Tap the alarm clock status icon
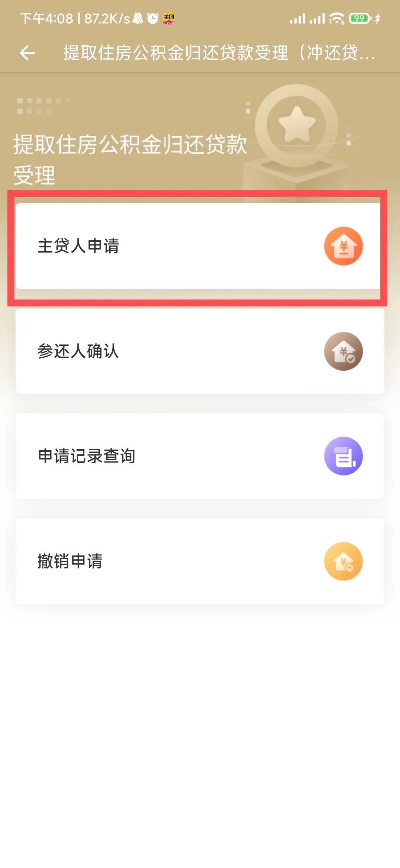400x868 pixels. tap(152, 18)
